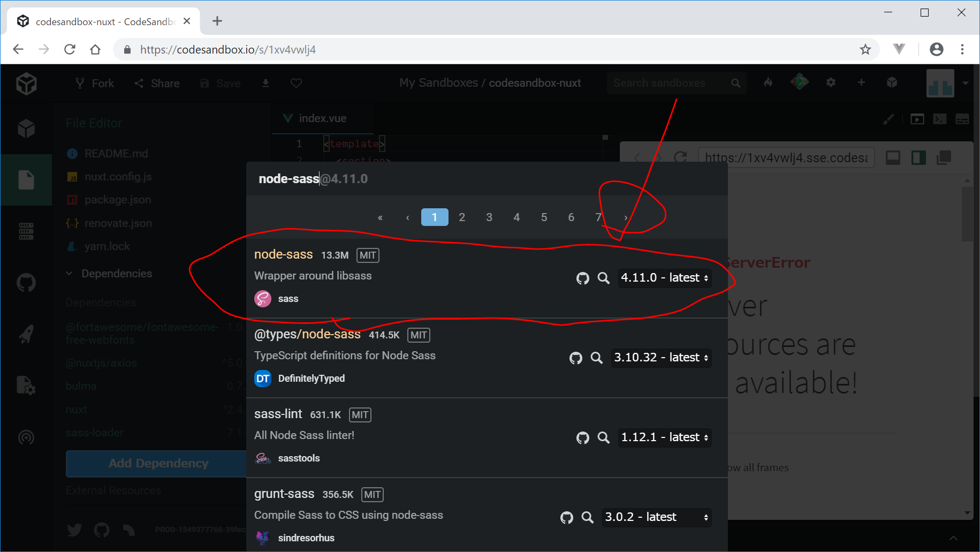Image resolution: width=980 pixels, height=552 pixels.
Task: Open the File Explorer sidebar icon
Action: [26, 179]
